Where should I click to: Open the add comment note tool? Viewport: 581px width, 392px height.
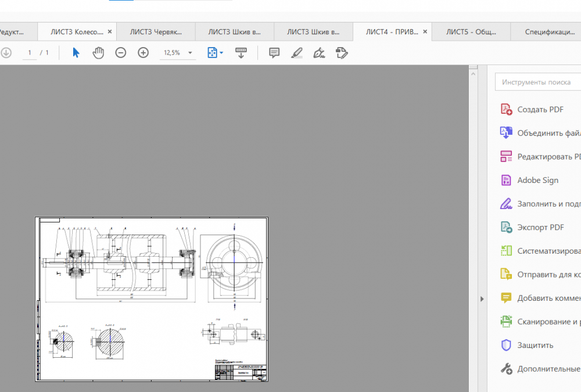tap(274, 53)
